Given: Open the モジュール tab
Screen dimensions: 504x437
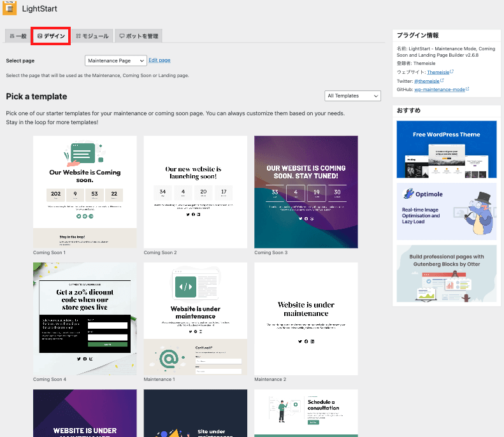Looking at the screenshot, I should (92, 36).
